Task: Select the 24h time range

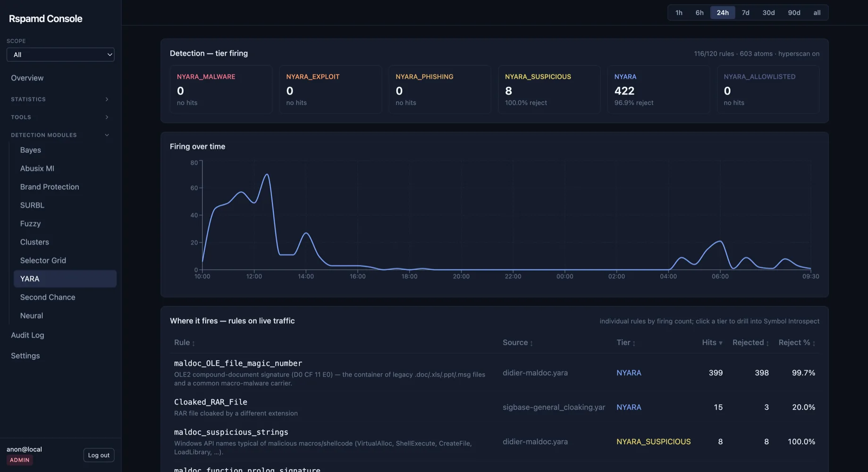Action: pos(723,13)
